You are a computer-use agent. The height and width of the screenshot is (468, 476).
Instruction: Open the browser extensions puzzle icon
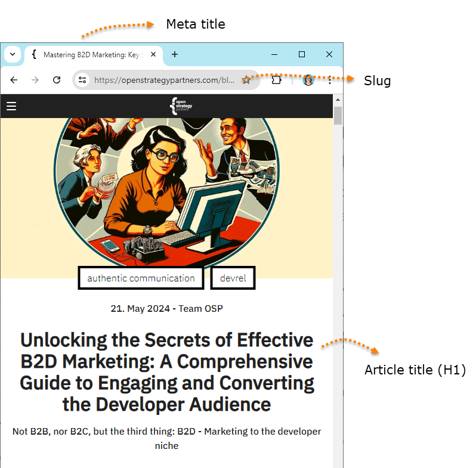[x=276, y=80]
